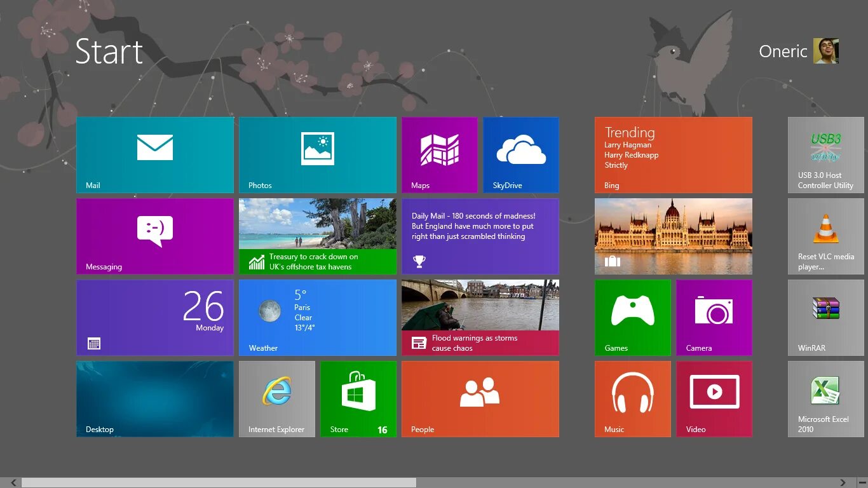Click the Daily Mail sport headline text
The image size is (868, 488).
[473, 226]
